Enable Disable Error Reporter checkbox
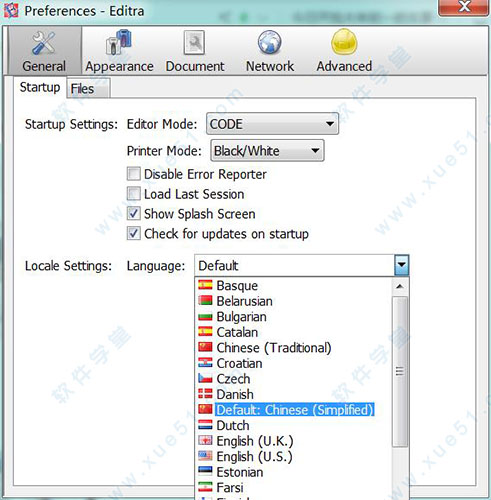The image size is (491, 500). coord(133,174)
